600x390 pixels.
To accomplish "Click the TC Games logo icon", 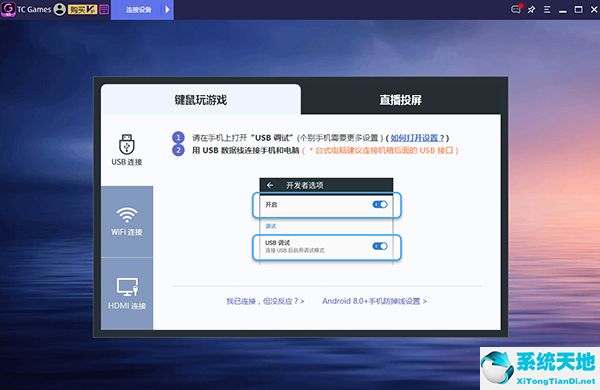I will tap(8, 9).
